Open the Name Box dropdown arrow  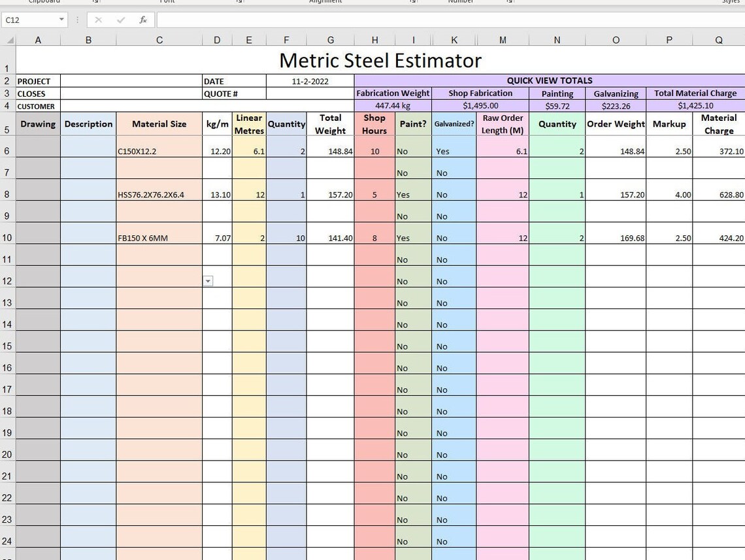tap(62, 20)
